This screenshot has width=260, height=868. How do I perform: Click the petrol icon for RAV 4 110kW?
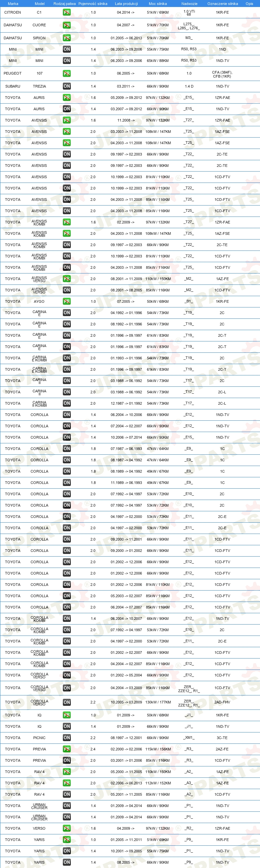66,772
